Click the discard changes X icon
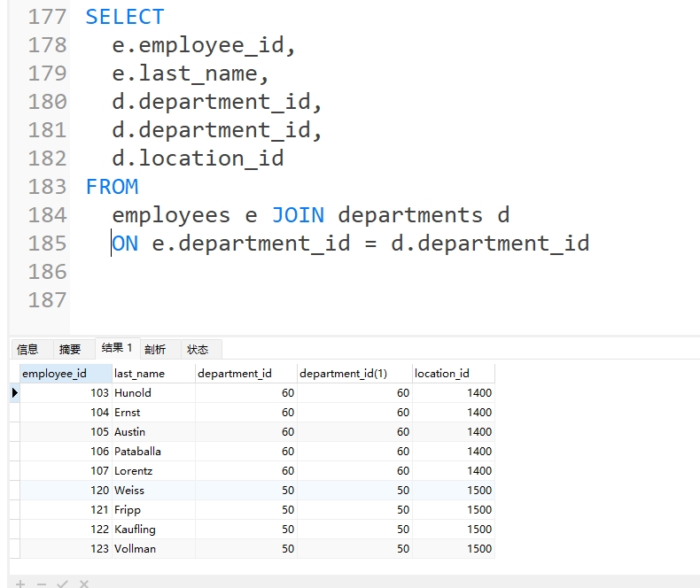Viewport: 700px width, 588px height. (84, 584)
